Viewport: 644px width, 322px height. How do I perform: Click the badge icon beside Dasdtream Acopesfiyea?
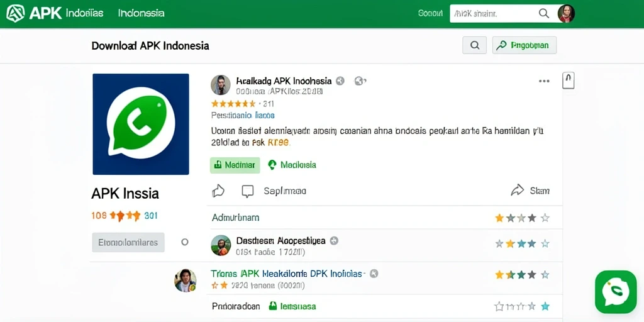334,241
